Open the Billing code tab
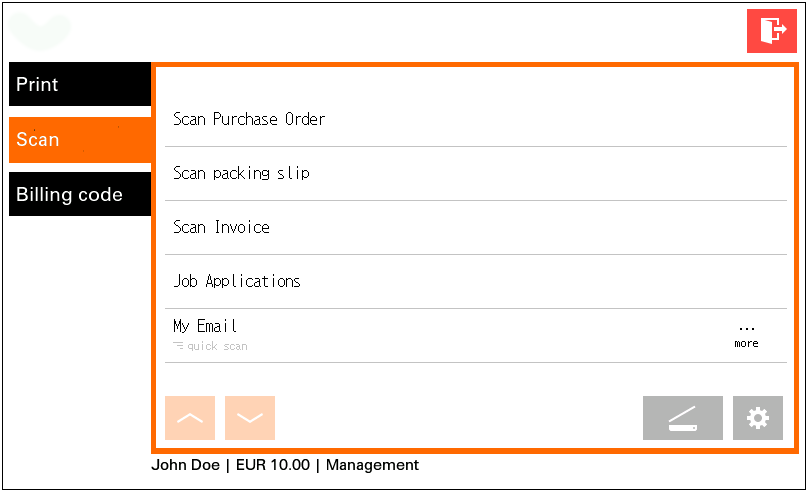The height and width of the screenshot is (491, 807). [x=80, y=194]
